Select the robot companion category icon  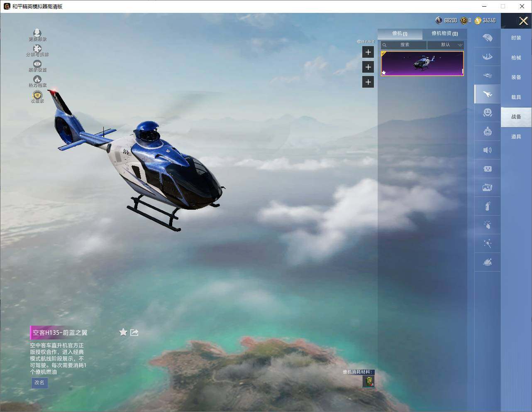(x=488, y=132)
